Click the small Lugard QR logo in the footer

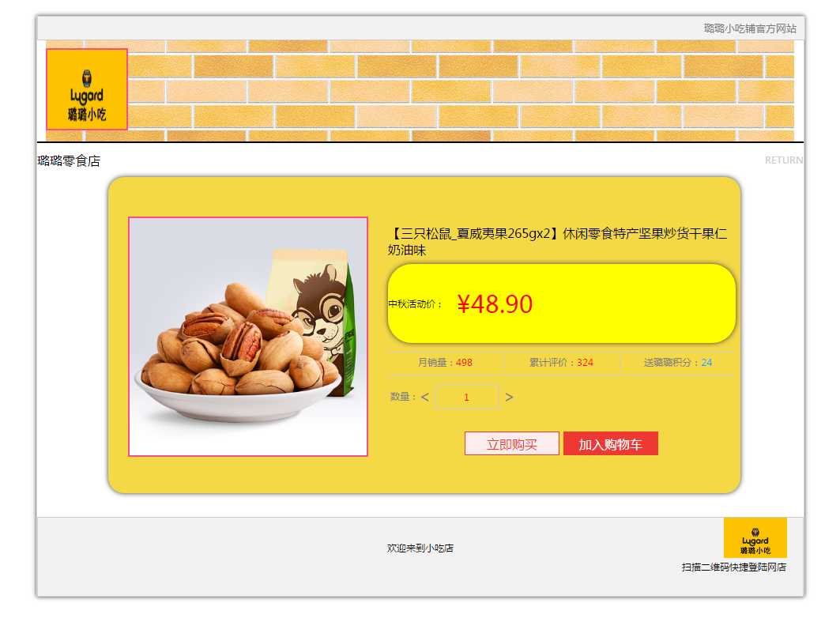pyautogui.click(x=755, y=537)
